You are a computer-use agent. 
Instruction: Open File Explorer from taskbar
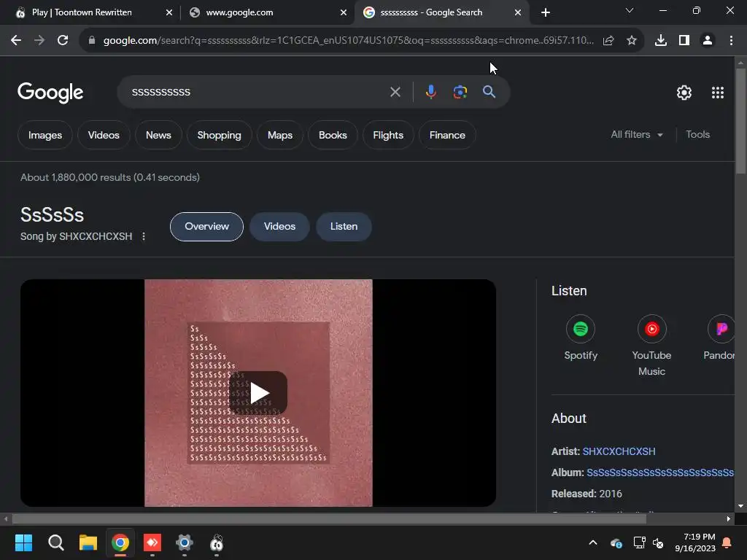pyautogui.click(x=88, y=542)
